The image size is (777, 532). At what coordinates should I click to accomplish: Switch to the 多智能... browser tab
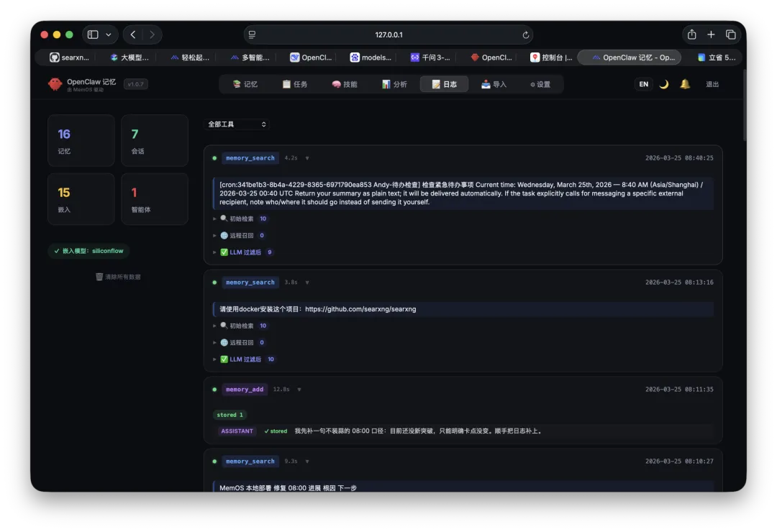pyautogui.click(x=250, y=58)
